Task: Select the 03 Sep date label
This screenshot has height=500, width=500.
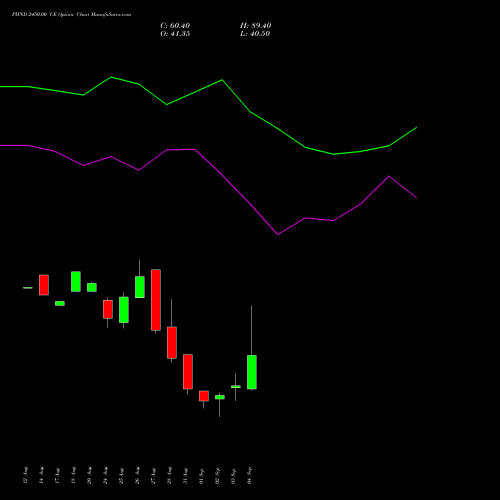Action: (x=233, y=475)
